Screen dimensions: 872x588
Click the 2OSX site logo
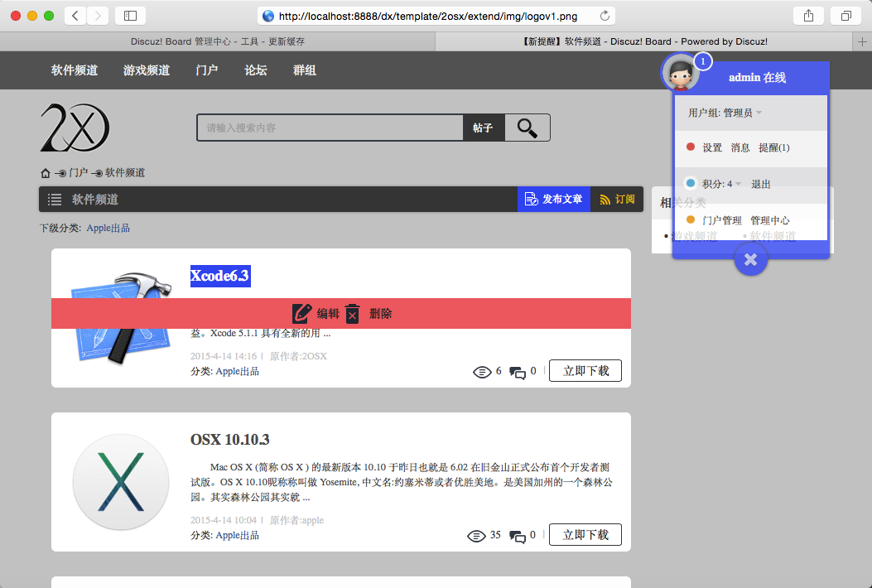click(75, 128)
